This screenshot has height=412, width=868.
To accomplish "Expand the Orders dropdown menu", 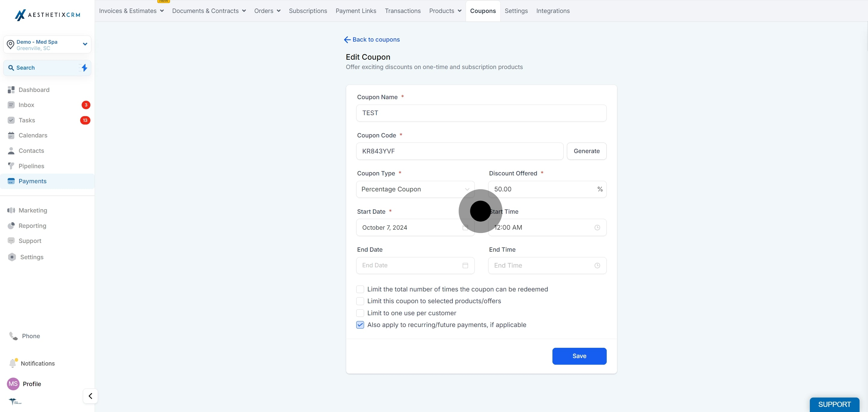I will (267, 11).
